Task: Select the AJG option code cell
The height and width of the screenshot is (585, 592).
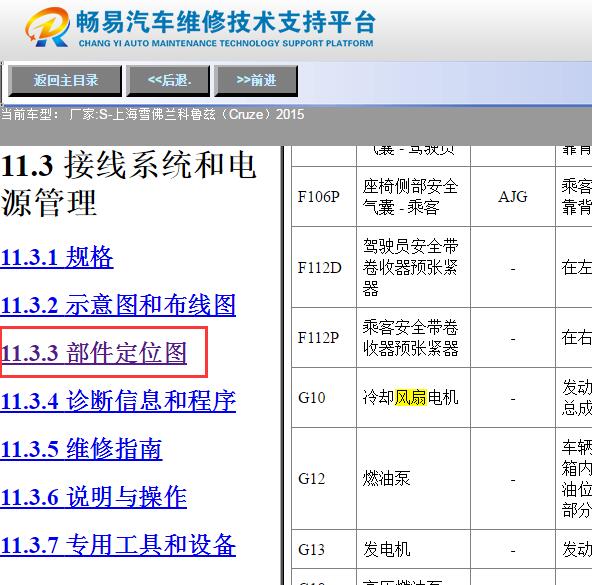Action: click(513, 196)
